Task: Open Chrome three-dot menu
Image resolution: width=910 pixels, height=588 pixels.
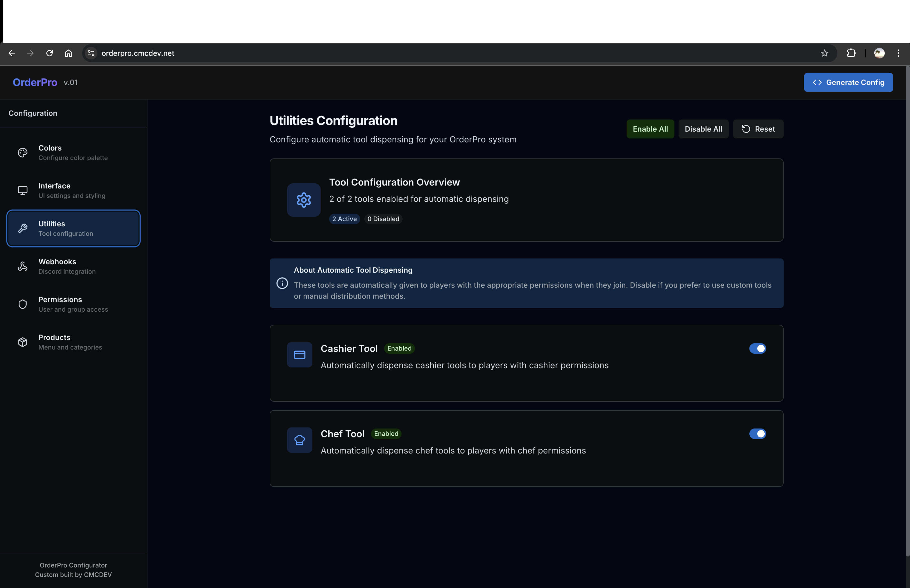Action: pos(898,53)
